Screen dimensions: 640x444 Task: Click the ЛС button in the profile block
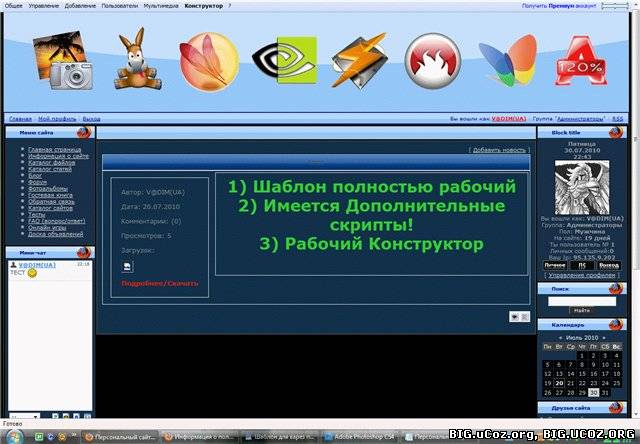click(x=582, y=265)
